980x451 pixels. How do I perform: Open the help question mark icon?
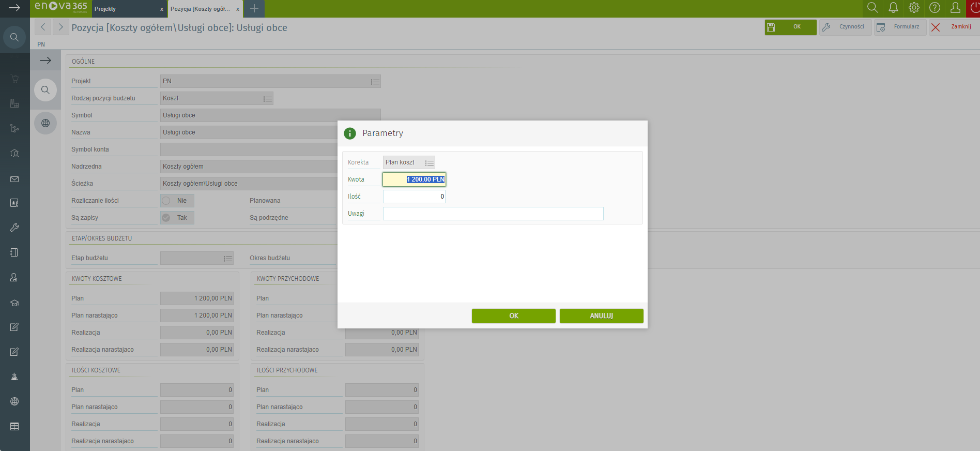click(x=935, y=8)
